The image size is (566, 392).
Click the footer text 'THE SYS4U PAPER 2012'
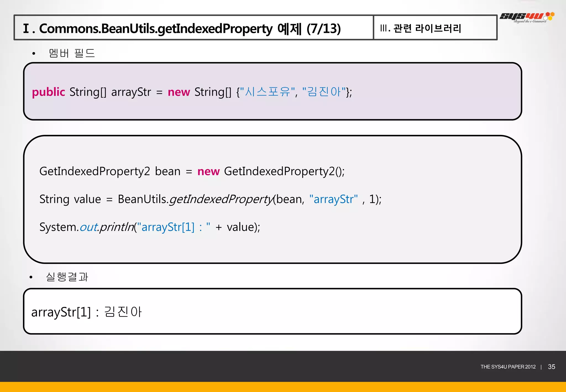[508, 367]
